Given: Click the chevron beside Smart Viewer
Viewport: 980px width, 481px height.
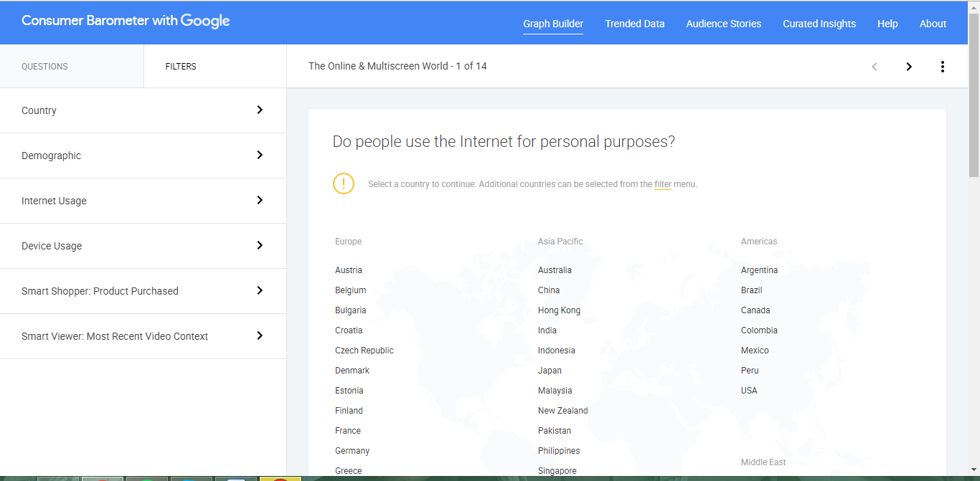Looking at the screenshot, I should coord(260,335).
